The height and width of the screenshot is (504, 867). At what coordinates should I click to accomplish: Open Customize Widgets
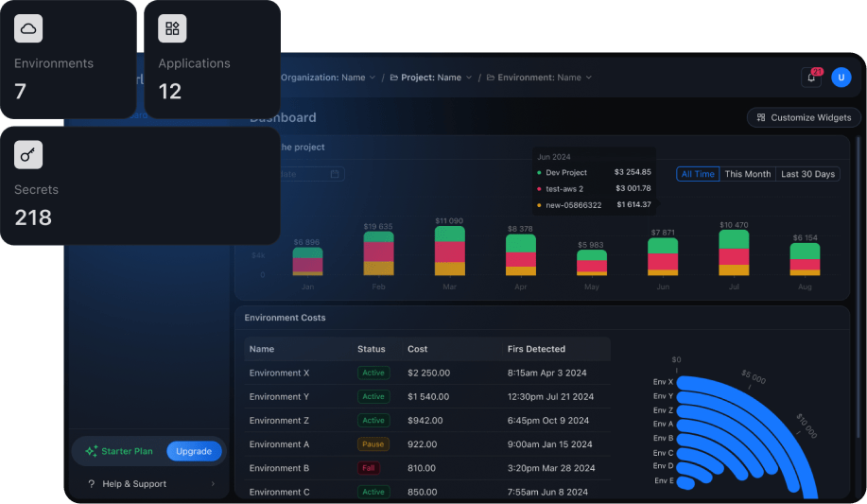[804, 118]
